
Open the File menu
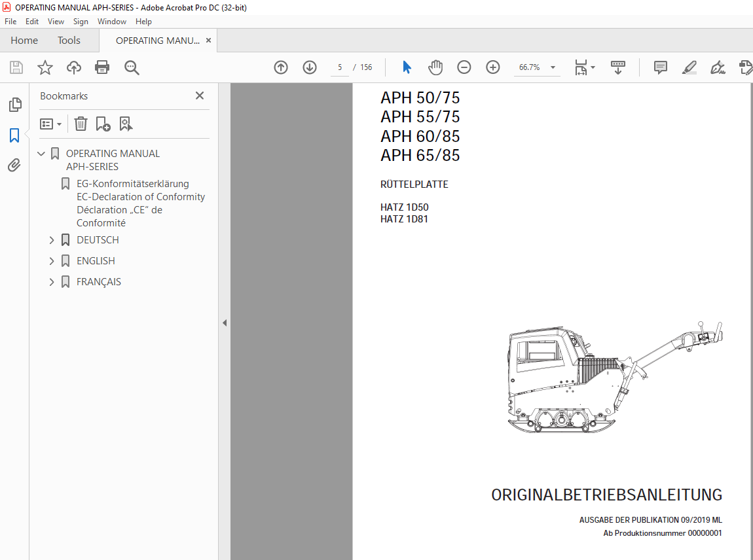10,22
